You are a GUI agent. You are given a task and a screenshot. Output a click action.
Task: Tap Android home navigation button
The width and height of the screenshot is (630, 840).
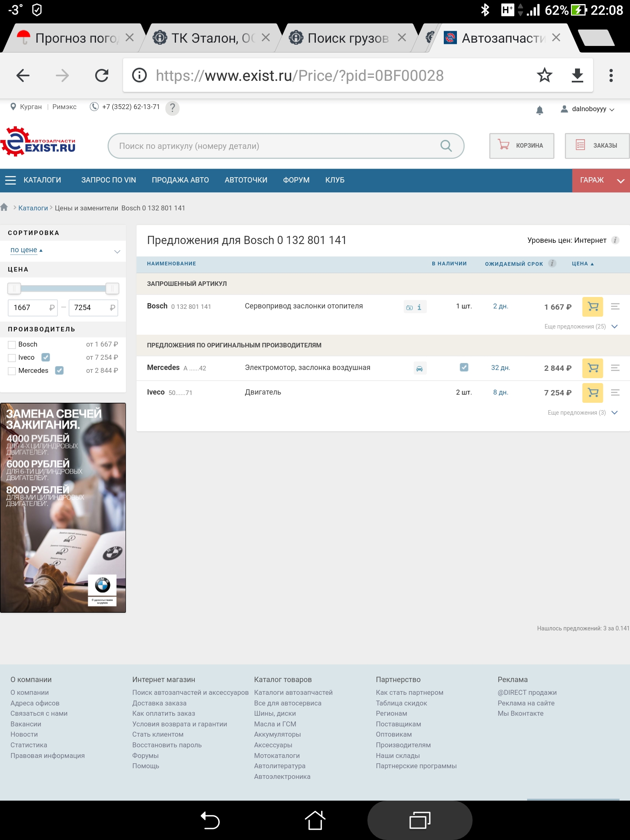[x=315, y=820]
